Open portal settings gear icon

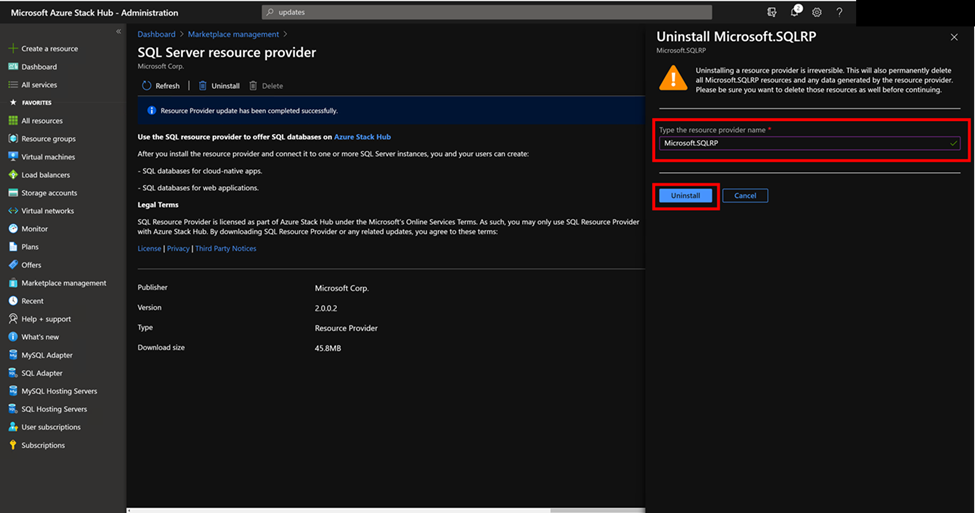coord(817,12)
